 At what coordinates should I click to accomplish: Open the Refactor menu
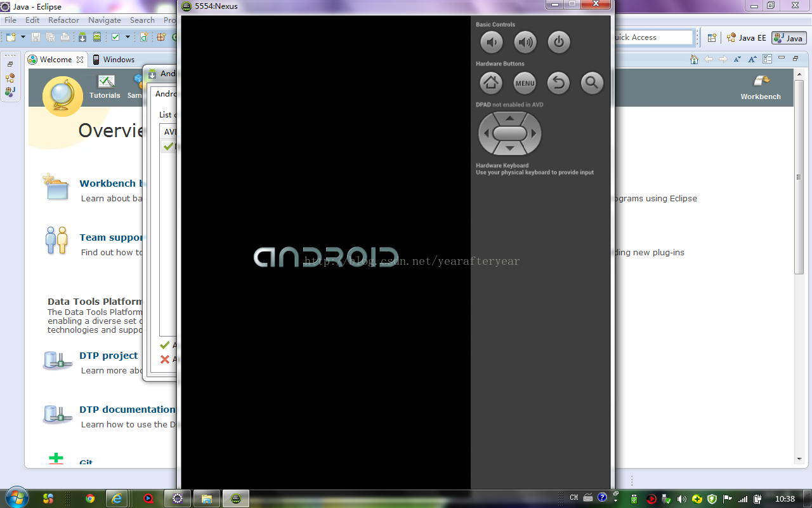click(x=63, y=20)
